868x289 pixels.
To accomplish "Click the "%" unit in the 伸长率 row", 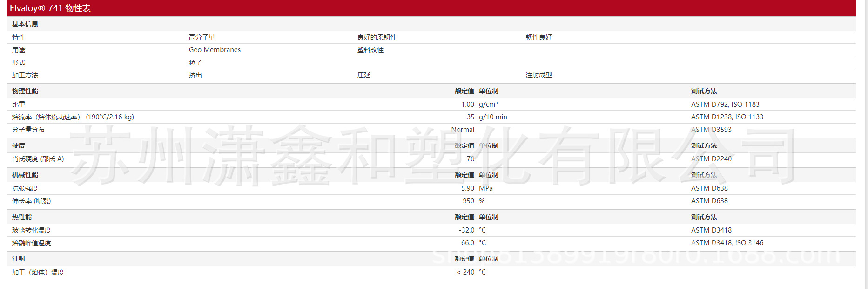I will pyautogui.click(x=482, y=201).
